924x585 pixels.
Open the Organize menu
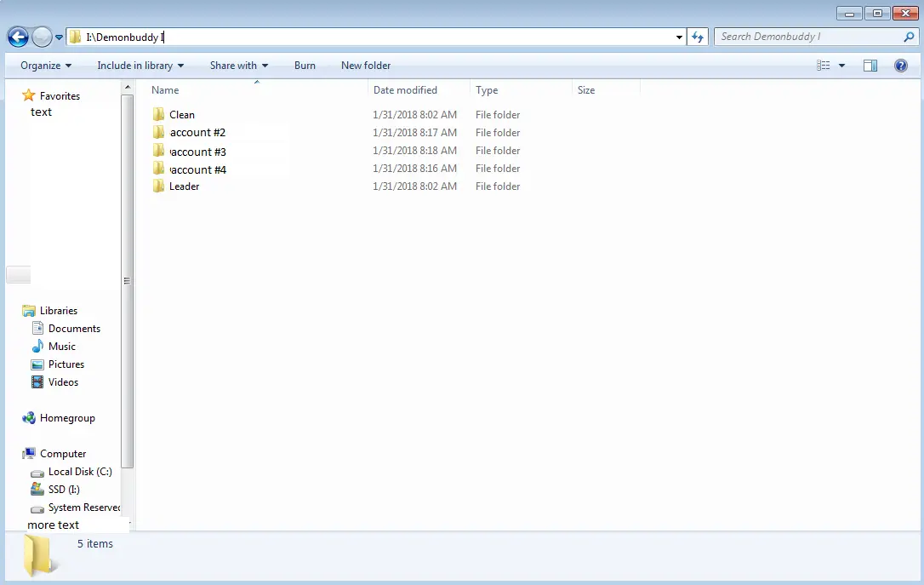pos(46,66)
